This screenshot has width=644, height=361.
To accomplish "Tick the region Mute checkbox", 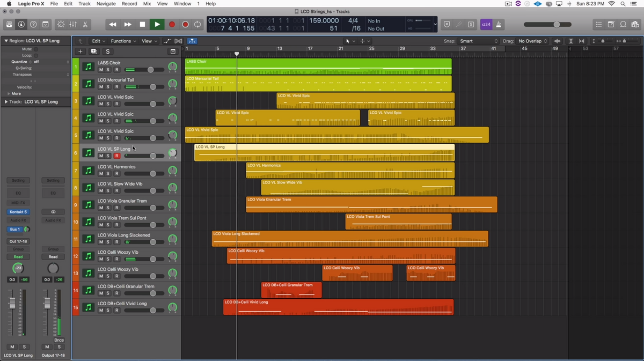I will point(36,49).
